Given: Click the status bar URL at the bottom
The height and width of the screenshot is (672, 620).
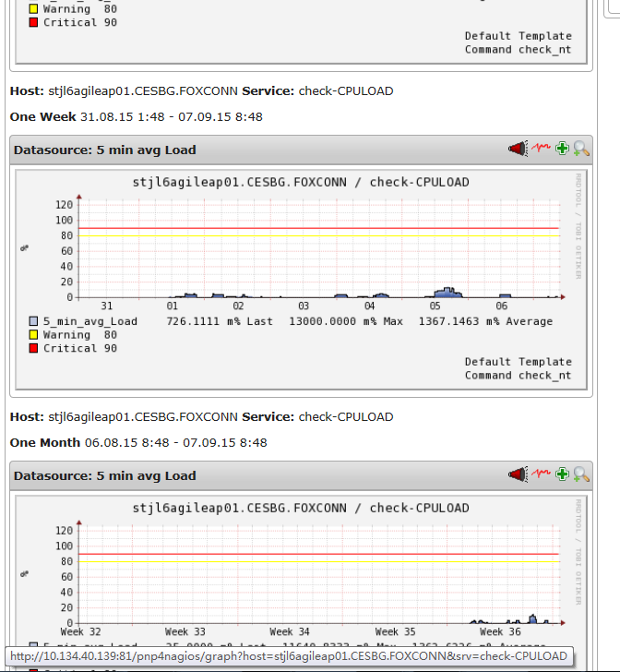Looking at the screenshot, I should tap(288, 656).
